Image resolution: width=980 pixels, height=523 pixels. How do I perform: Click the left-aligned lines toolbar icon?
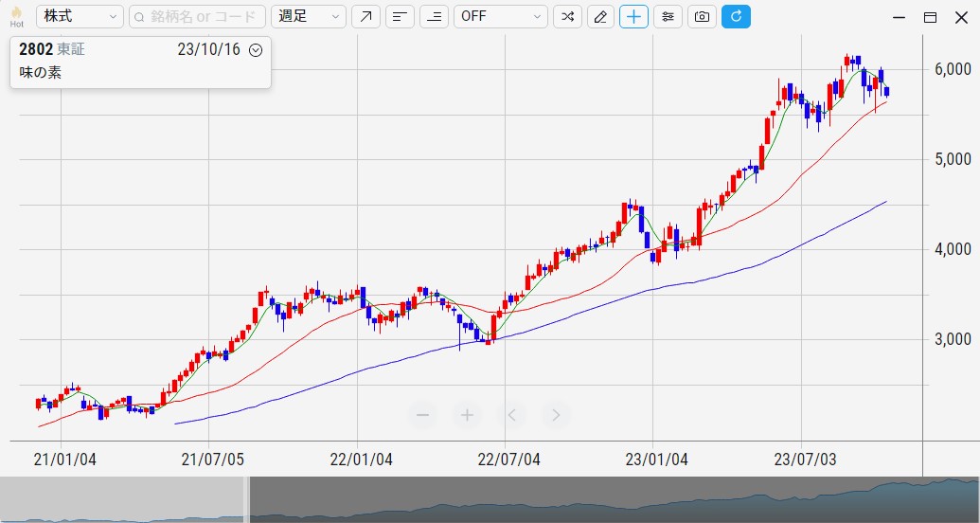point(400,17)
